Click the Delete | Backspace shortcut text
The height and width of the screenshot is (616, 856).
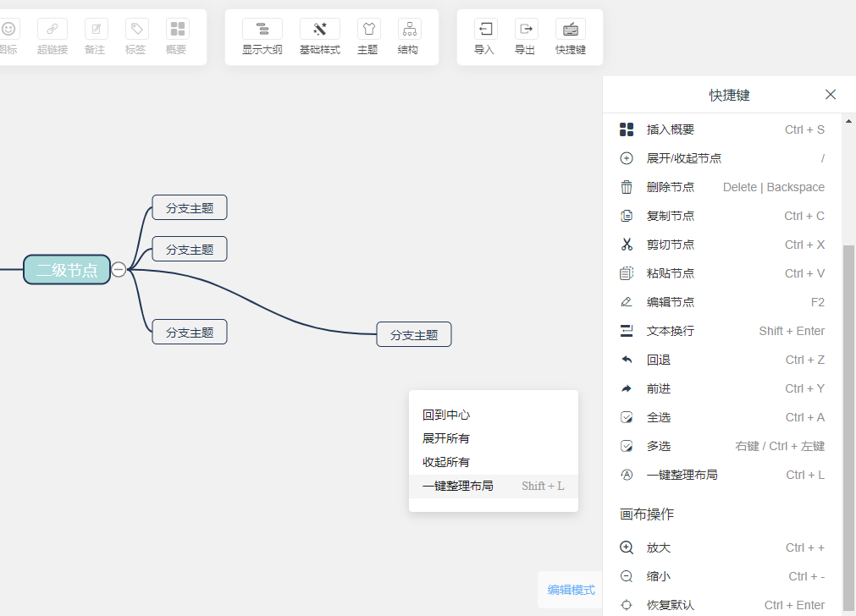point(774,187)
